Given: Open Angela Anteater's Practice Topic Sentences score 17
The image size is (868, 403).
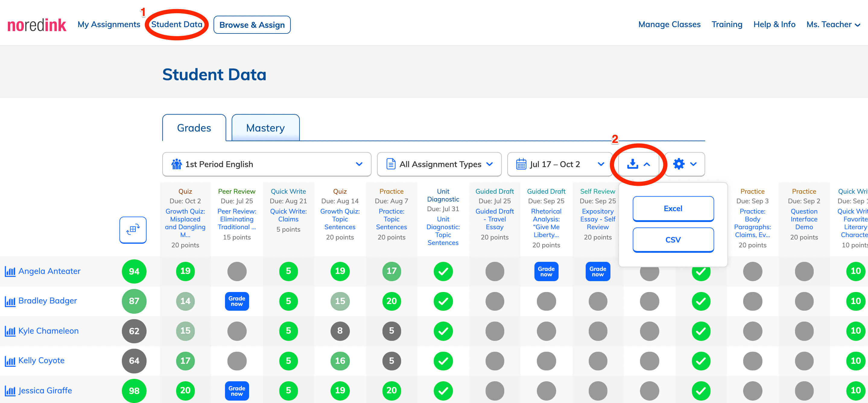Looking at the screenshot, I should point(391,271).
